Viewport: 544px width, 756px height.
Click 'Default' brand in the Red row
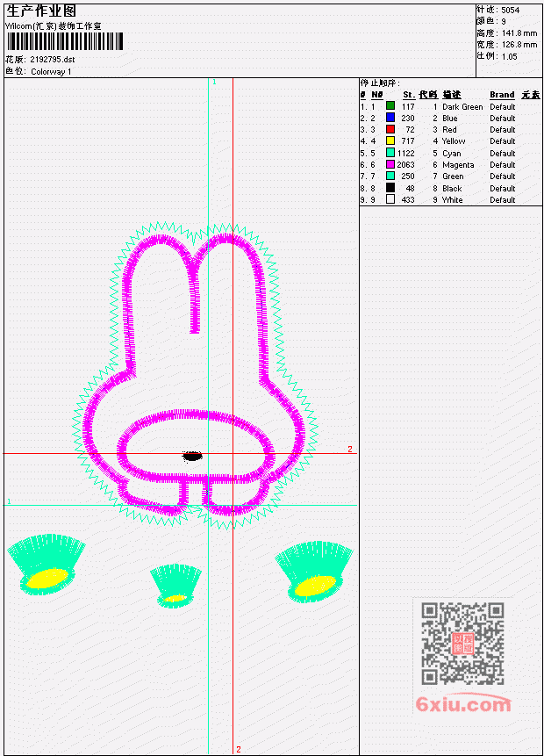point(503,130)
